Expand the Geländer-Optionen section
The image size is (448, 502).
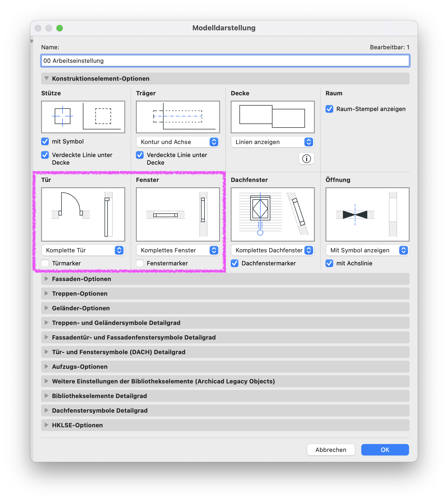pos(225,308)
